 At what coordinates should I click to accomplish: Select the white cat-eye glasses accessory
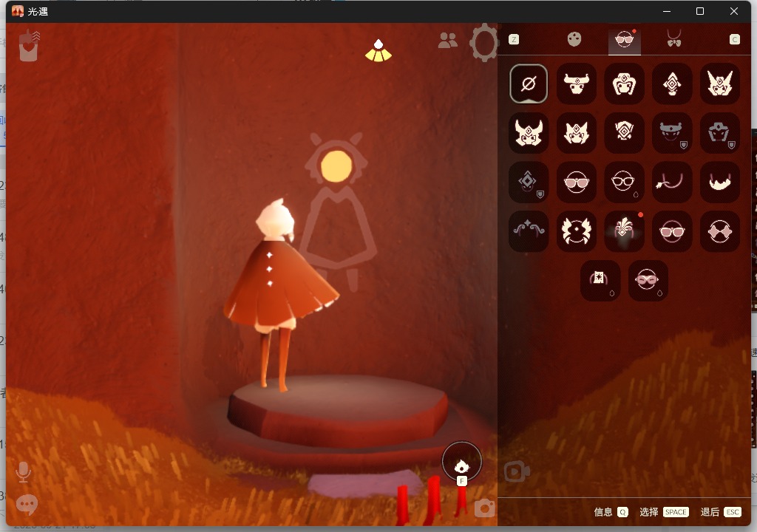point(624,182)
